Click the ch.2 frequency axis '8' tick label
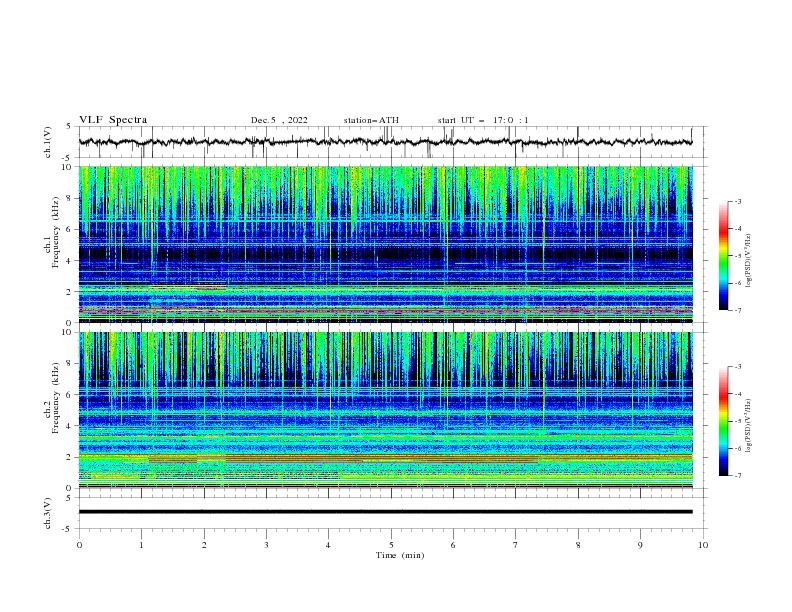 click(x=71, y=364)
